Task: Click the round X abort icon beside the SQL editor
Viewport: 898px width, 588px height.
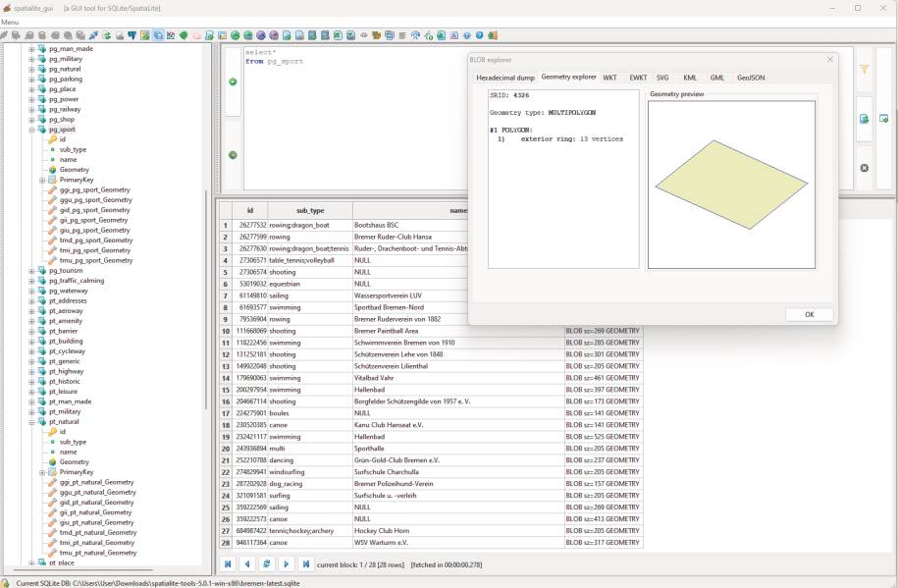Action: coord(865,168)
